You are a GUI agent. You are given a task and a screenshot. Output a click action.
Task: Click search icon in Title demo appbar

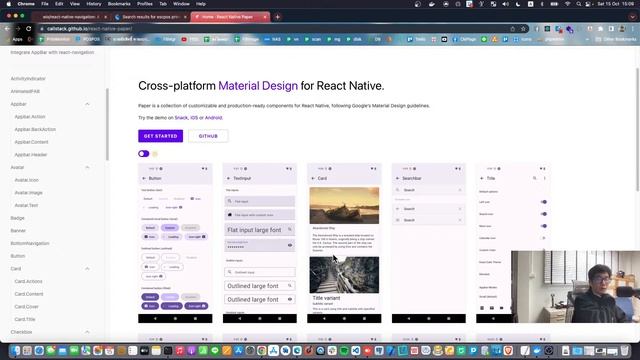[535, 178]
